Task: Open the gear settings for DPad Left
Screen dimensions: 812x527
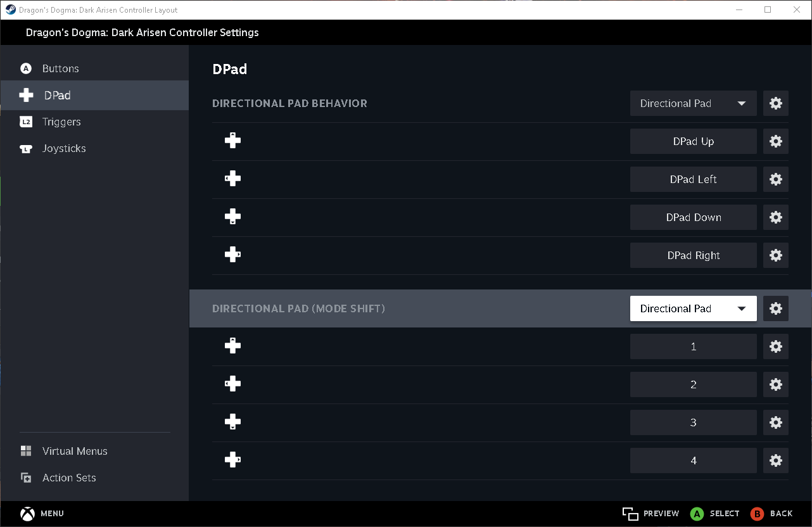Action: pos(776,179)
